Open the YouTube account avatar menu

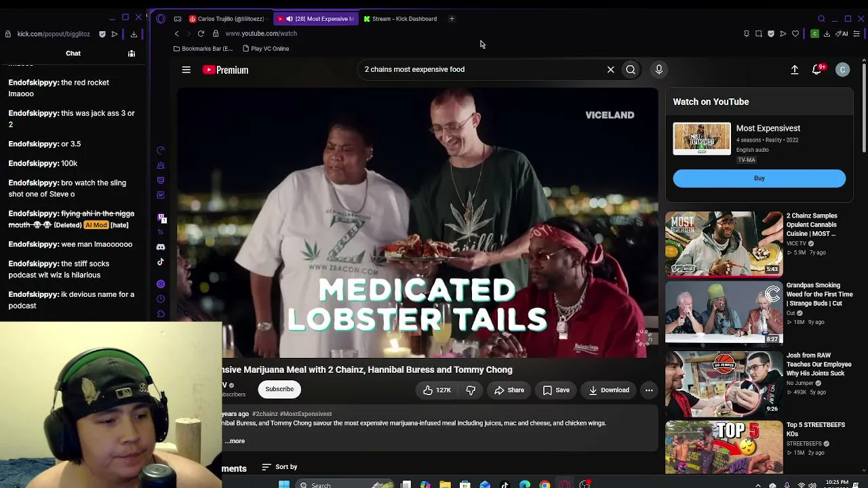point(842,69)
